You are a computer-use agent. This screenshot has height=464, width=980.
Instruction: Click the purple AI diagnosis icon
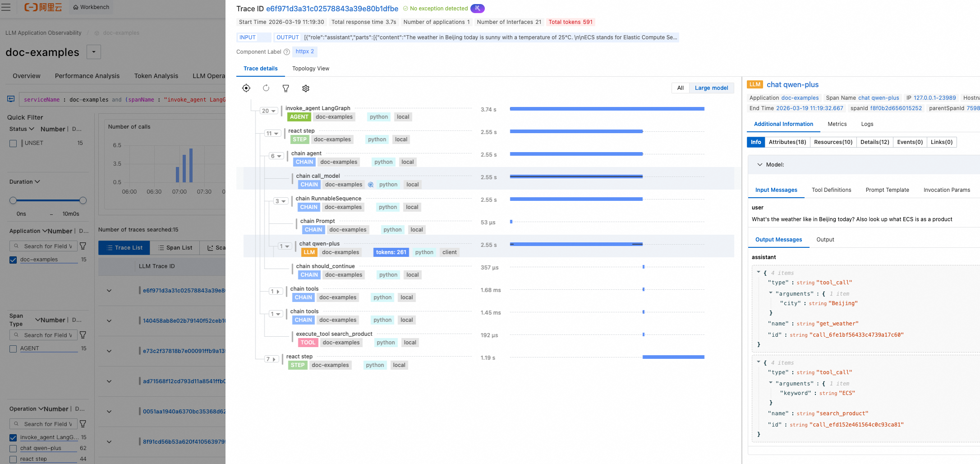(477, 9)
